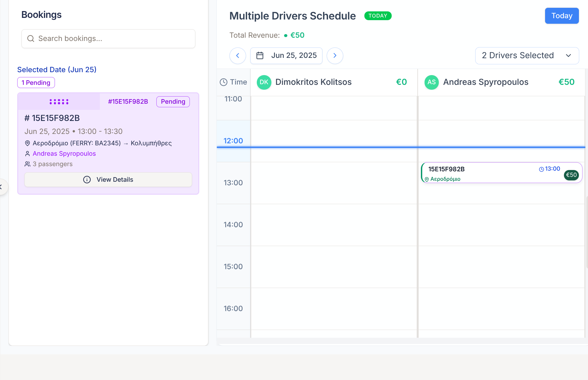Click the clock icon beside Time header

click(224, 82)
